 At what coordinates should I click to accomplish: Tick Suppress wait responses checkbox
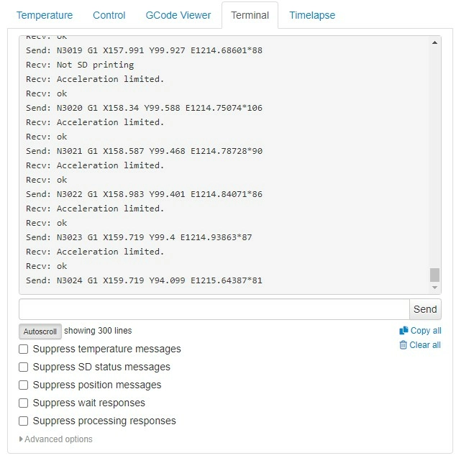pos(24,403)
